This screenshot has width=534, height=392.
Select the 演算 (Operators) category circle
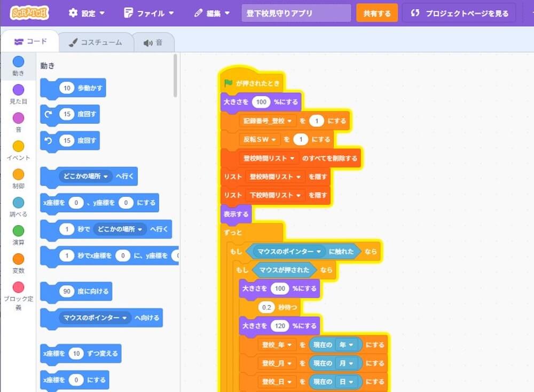pyautogui.click(x=18, y=231)
